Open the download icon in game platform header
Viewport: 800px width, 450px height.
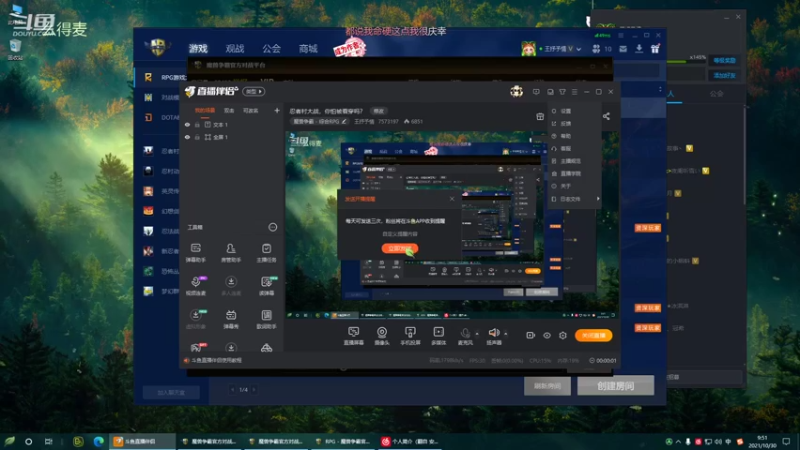[x=639, y=48]
